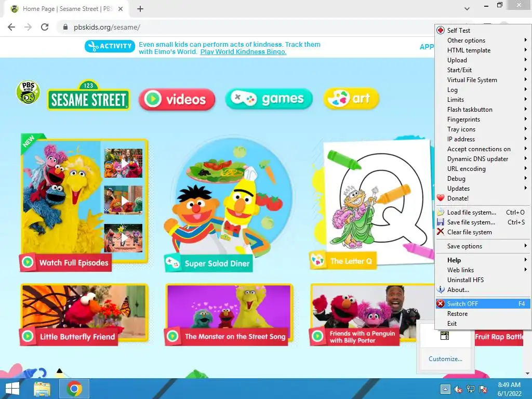Click the PBS Kids logo
The image size is (532, 399).
(x=28, y=92)
